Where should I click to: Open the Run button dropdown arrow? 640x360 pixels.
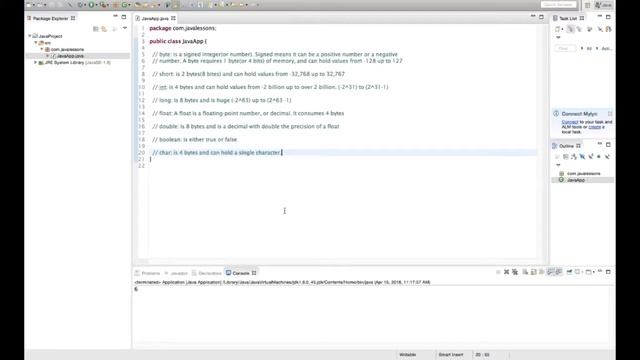tap(96, 5)
